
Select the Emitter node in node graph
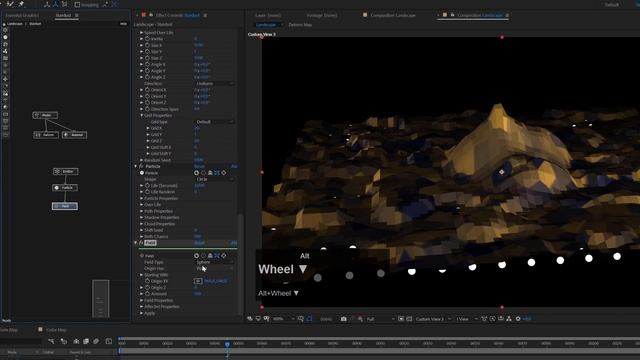point(65,171)
